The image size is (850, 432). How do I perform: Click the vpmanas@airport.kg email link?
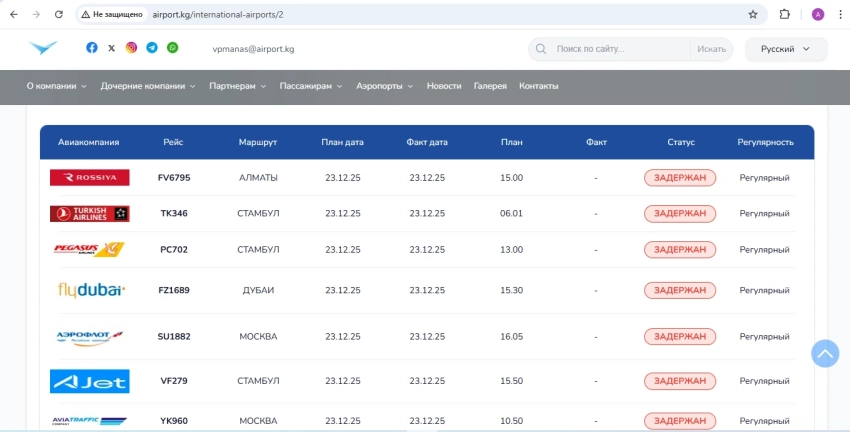click(253, 49)
